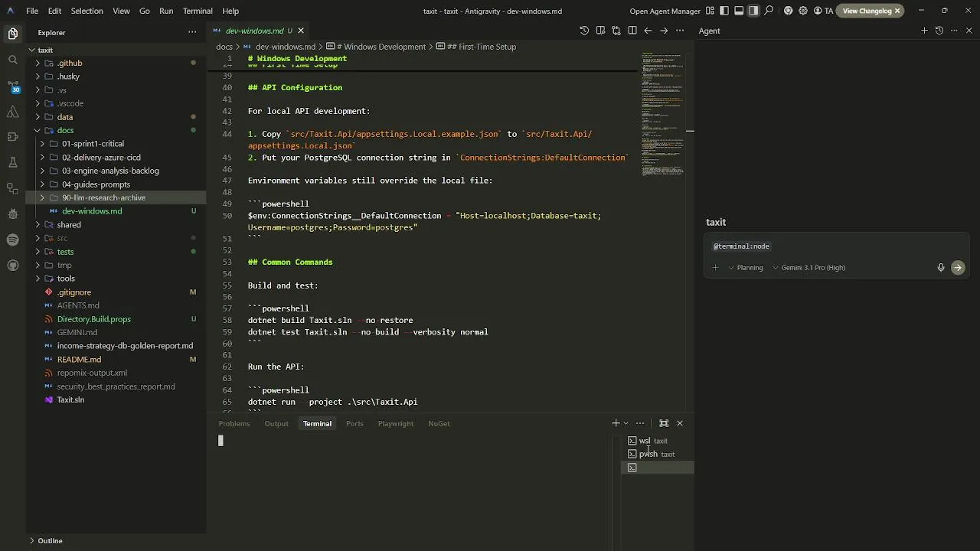Start a new Agent conversation with plus
Screen dimensions: 980x551
(x=924, y=31)
